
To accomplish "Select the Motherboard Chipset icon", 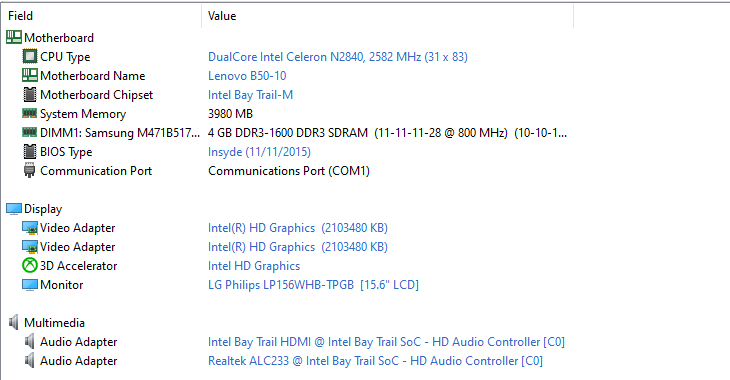I will [x=29, y=95].
